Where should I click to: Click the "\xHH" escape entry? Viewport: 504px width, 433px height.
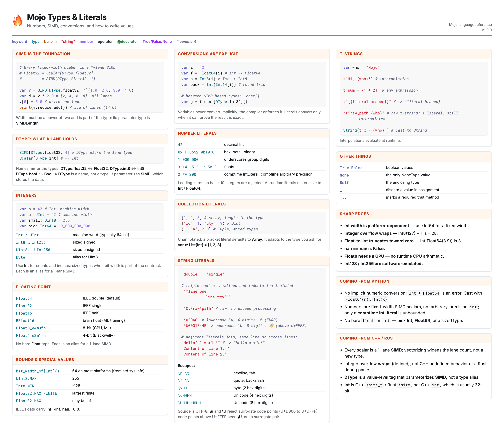[182, 388]
